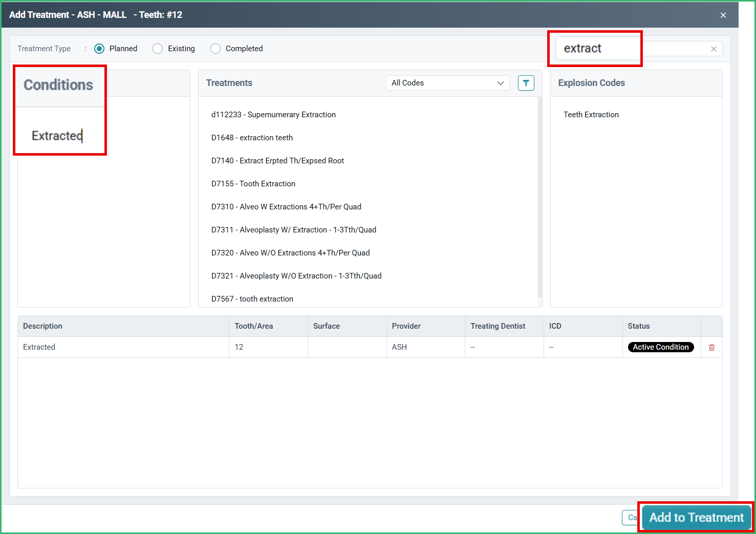
Task: Focus the extract search field
Action: click(x=639, y=49)
